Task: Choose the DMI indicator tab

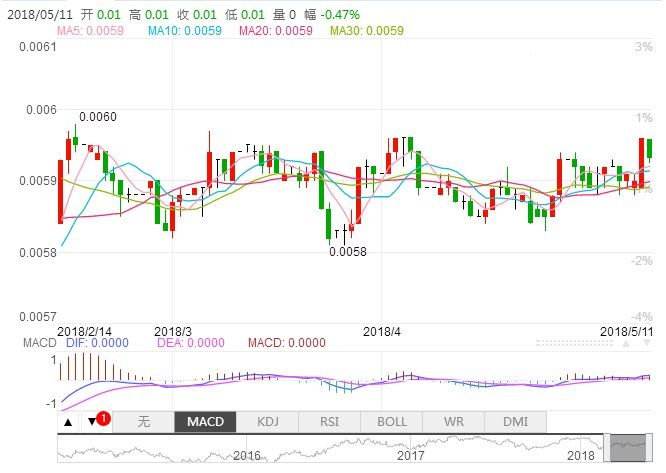Action: 516,422
